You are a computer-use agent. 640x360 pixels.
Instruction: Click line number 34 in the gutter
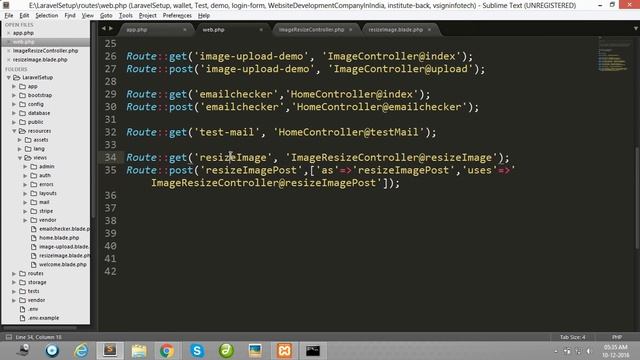click(x=110, y=158)
